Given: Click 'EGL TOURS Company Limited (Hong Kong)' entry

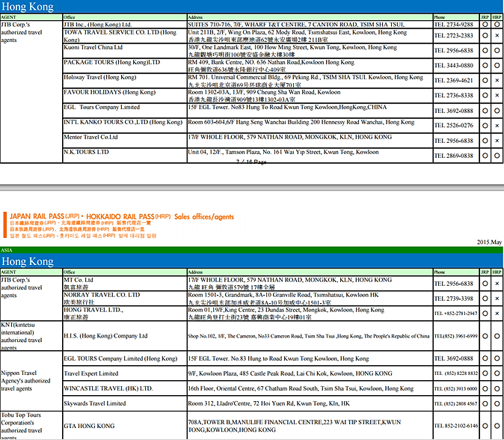Looking at the screenshot, I should tap(120, 358).
